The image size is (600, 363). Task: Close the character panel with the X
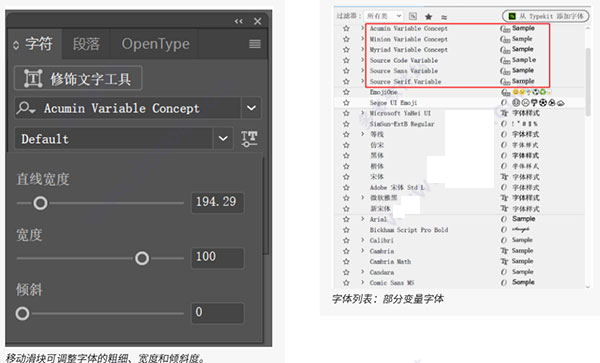[x=258, y=21]
